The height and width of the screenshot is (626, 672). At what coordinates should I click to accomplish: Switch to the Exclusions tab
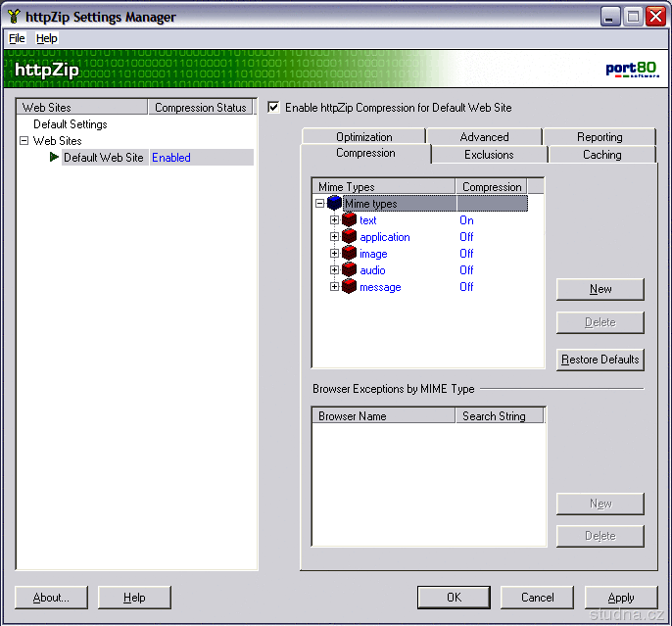(489, 155)
